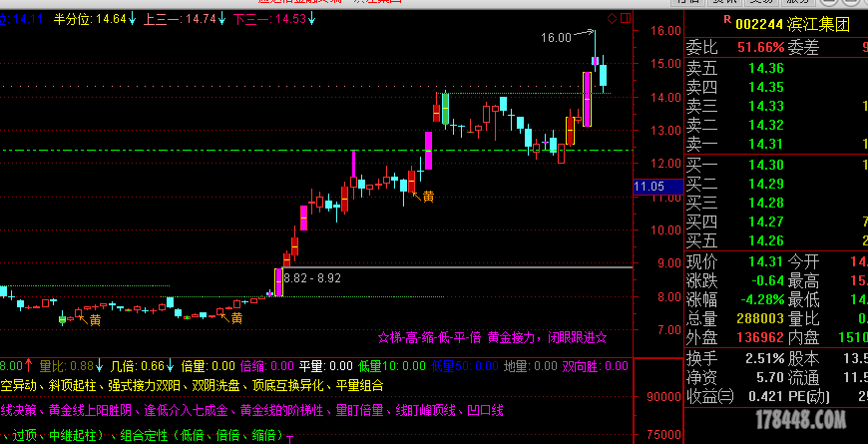Viewport: 868px width, 444px height.
Task: Click the 涨跌 -0.64 change value
Action: (x=766, y=280)
